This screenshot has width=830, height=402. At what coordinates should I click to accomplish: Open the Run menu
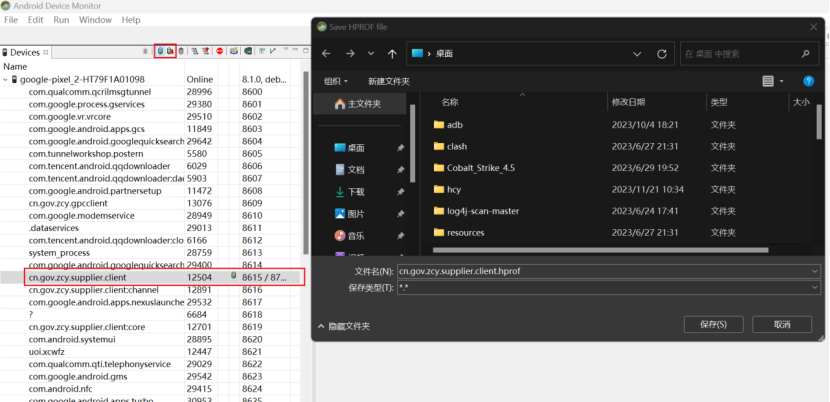(x=62, y=20)
